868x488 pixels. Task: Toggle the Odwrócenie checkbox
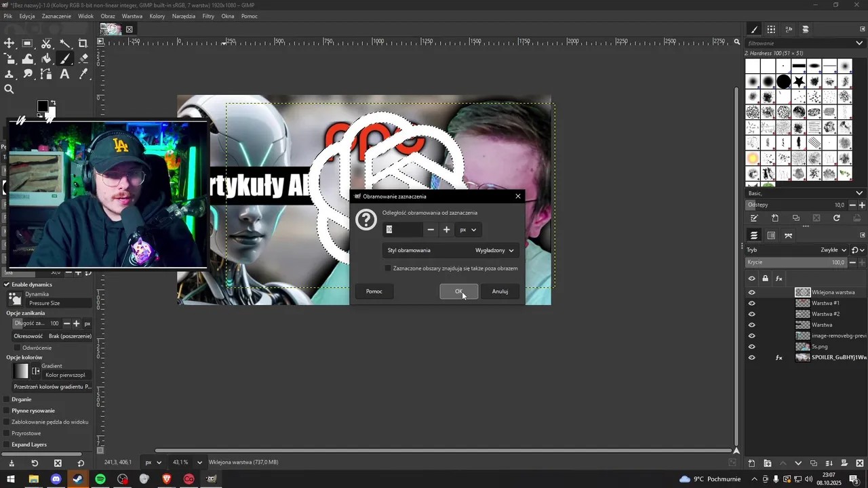coord(18,348)
